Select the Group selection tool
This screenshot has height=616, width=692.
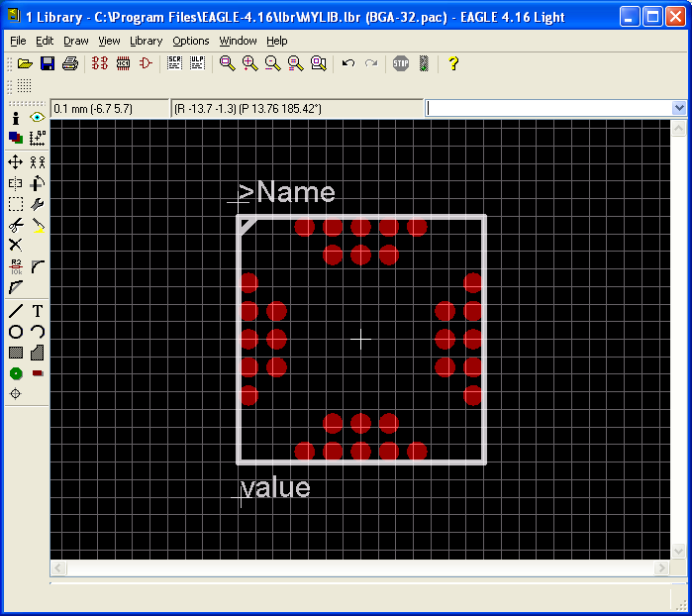pyautogui.click(x=16, y=204)
